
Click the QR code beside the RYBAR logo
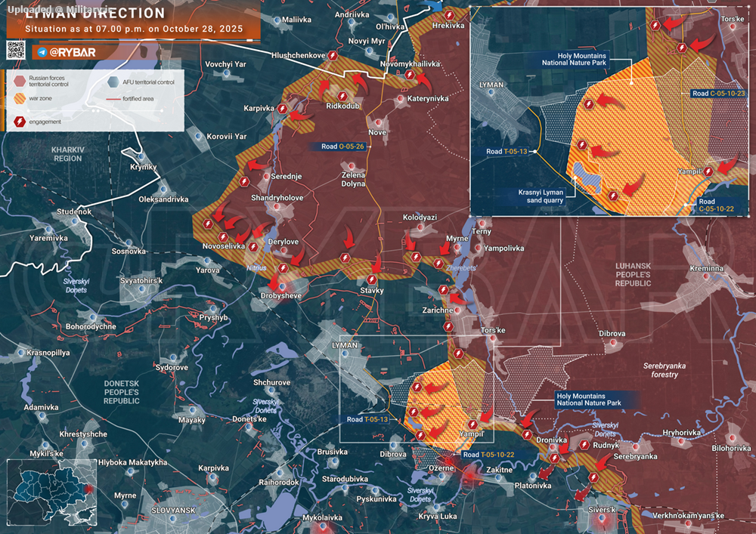pyautogui.click(x=16, y=51)
